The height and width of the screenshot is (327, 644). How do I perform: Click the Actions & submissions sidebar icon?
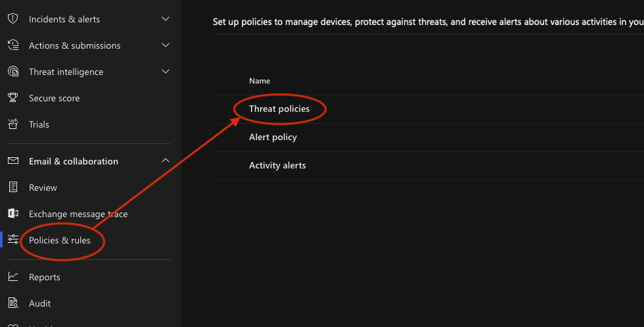[12, 45]
